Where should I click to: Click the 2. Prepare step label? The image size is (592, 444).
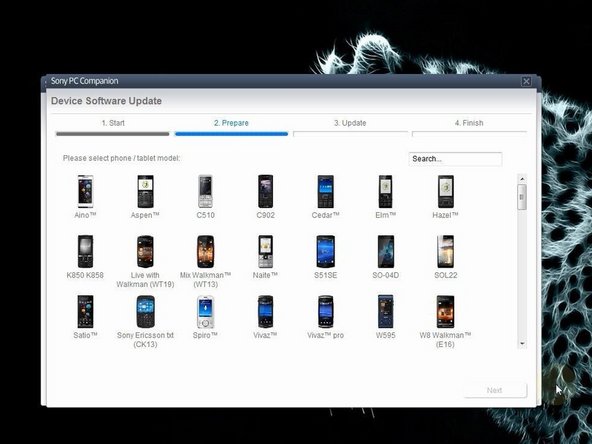point(231,123)
